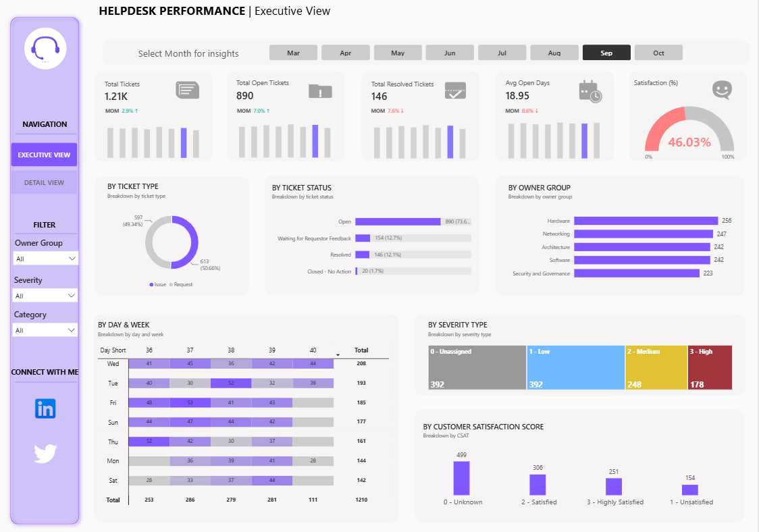The height and width of the screenshot is (532, 759).
Task: Click the 2 - Satisfied CSAT bar
Action: click(538, 485)
